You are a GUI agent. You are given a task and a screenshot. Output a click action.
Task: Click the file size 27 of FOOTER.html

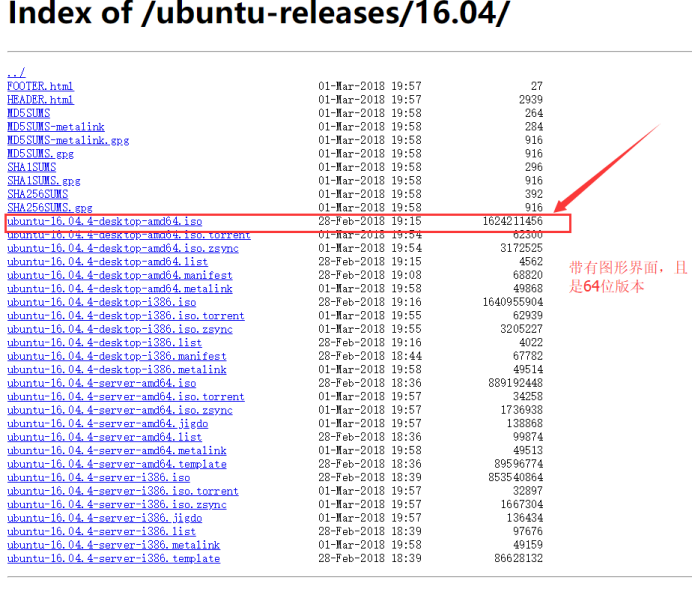(537, 86)
